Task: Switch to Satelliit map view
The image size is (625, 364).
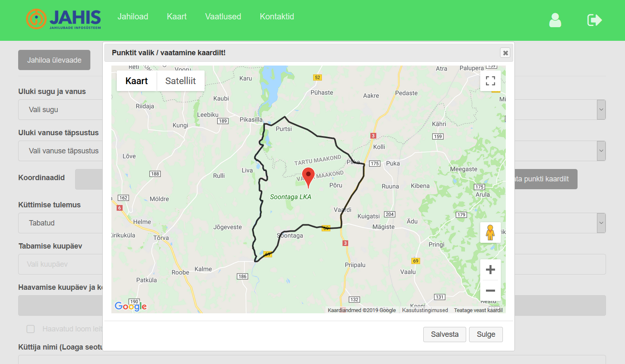Action: point(180,81)
